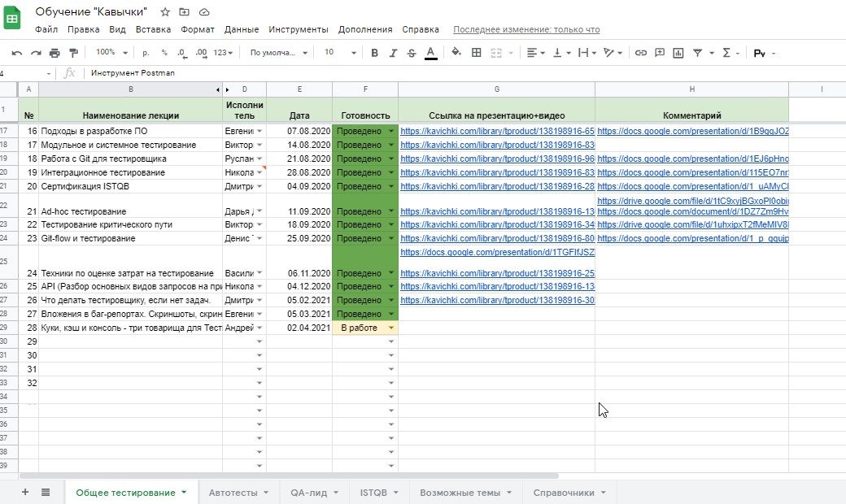The image size is (846, 504).
Task: Open the drive.google link in row 23
Action: (x=693, y=225)
